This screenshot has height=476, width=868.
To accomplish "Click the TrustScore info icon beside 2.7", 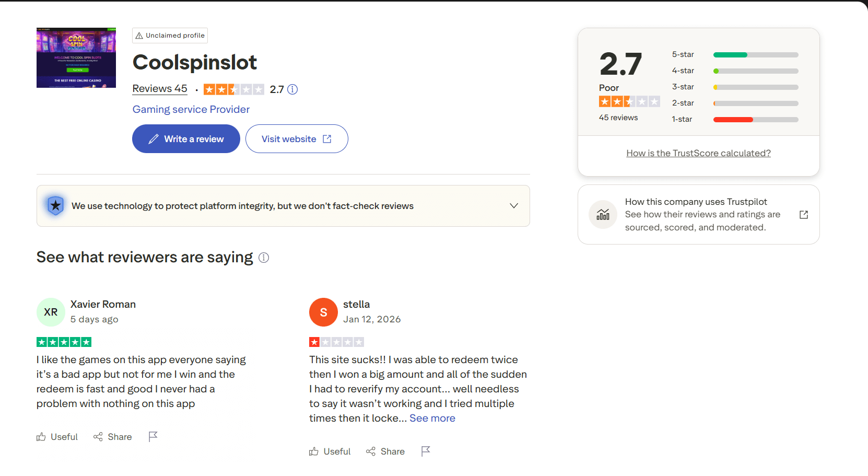I will (292, 89).
